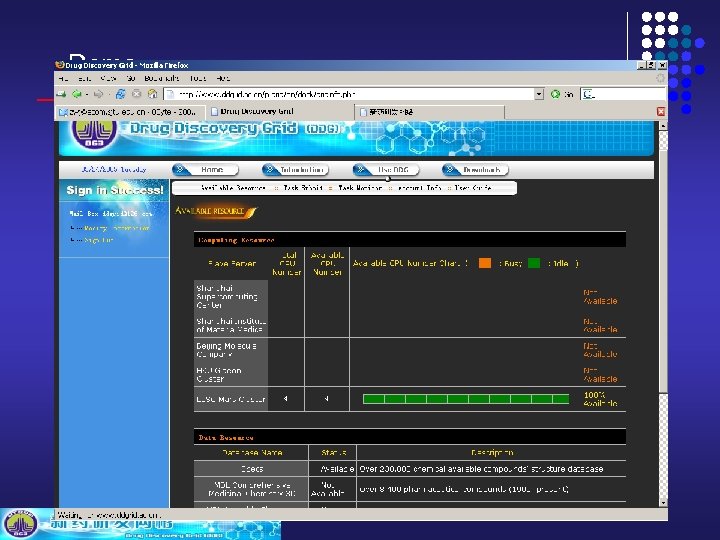Screen dimensions: 720x540
Task: Click the Beijing Molecule Company row name
Action: (x=226, y=350)
